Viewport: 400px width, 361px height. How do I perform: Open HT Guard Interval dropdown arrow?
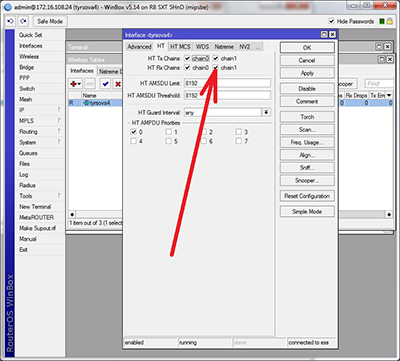pyautogui.click(x=266, y=112)
